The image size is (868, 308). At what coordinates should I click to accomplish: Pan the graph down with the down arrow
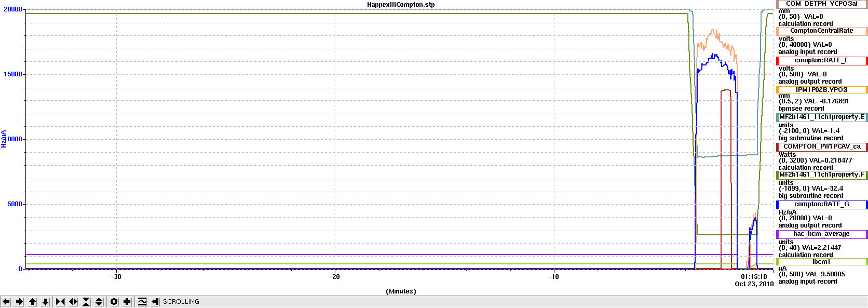click(x=45, y=302)
